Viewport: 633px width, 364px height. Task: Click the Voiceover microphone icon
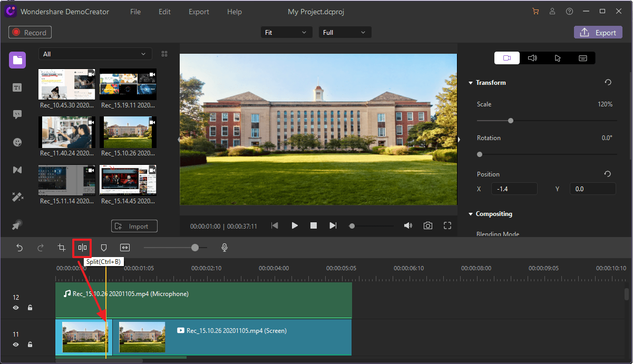click(224, 248)
